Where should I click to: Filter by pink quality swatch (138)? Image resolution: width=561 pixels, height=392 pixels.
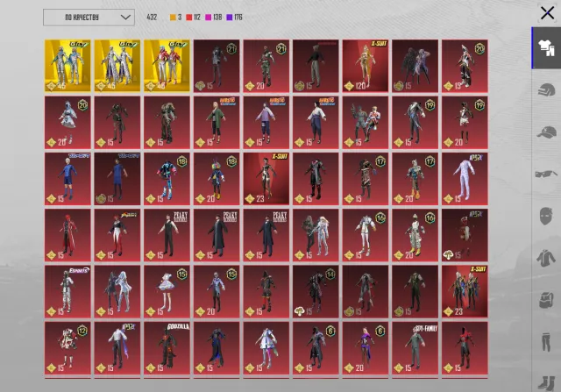(209, 18)
